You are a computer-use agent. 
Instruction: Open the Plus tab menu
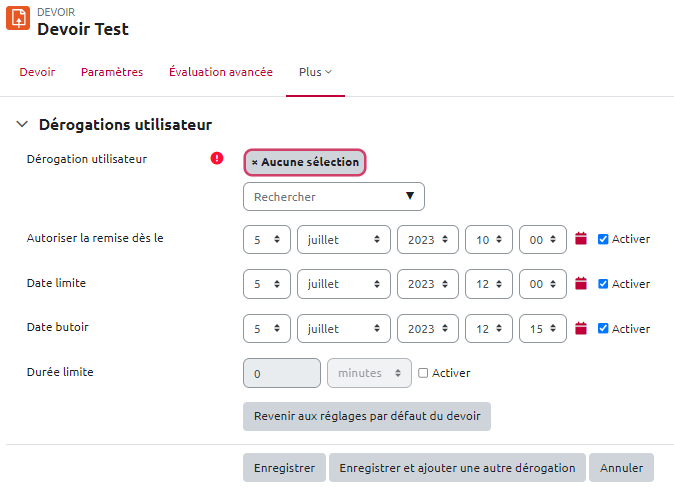(x=315, y=72)
